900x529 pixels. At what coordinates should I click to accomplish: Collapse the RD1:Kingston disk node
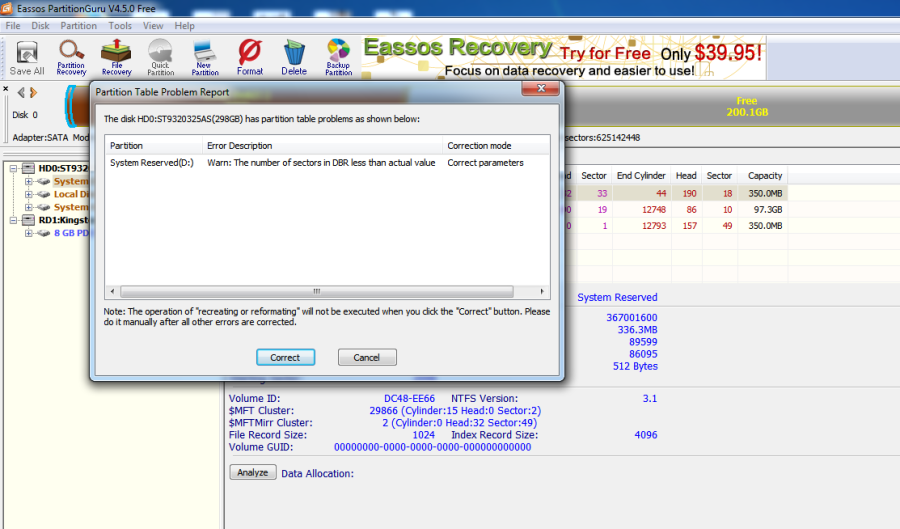pos(13,220)
